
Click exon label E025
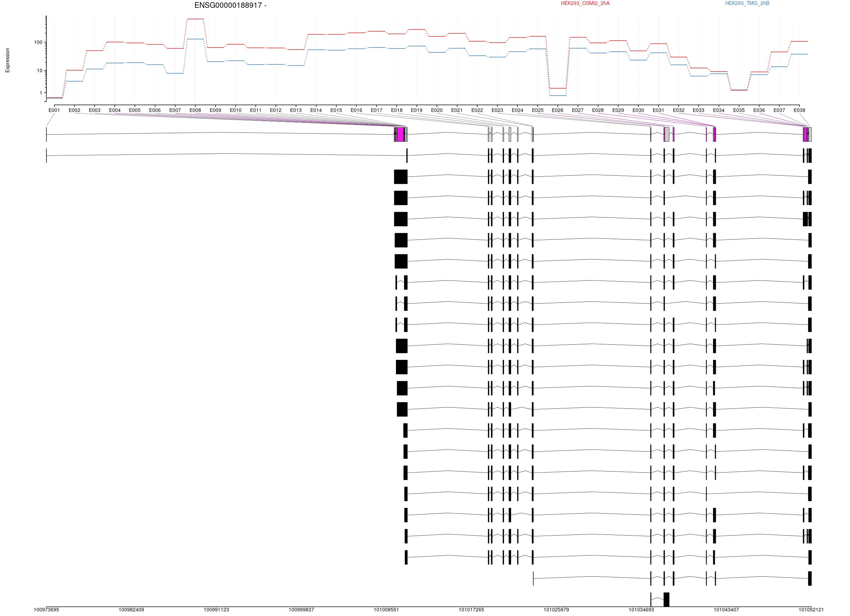(537, 110)
